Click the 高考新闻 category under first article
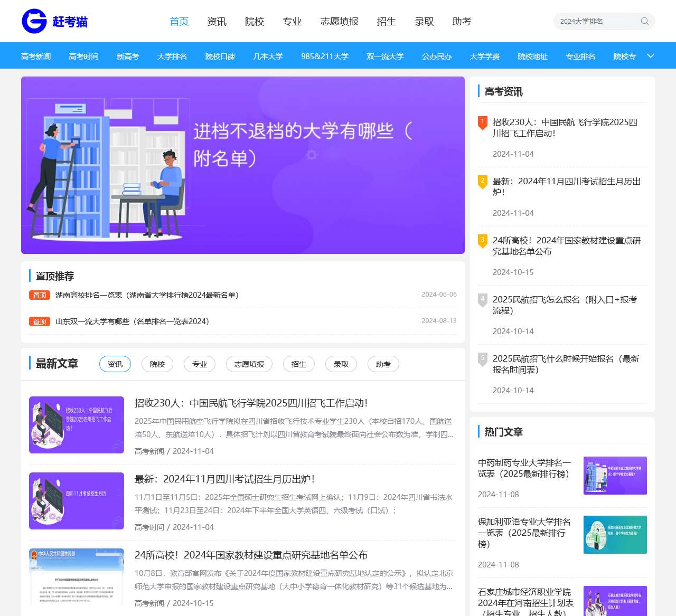The width and height of the screenshot is (676, 616). 149,451
